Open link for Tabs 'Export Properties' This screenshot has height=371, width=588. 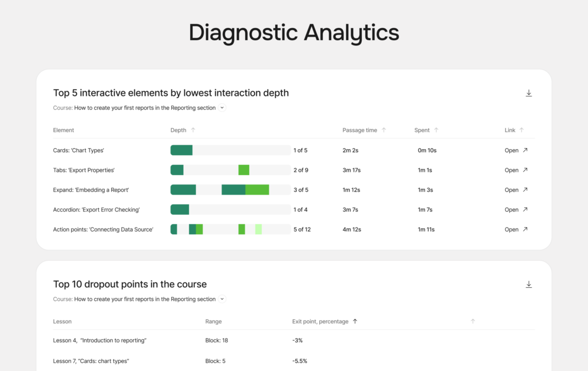pos(516,170)
